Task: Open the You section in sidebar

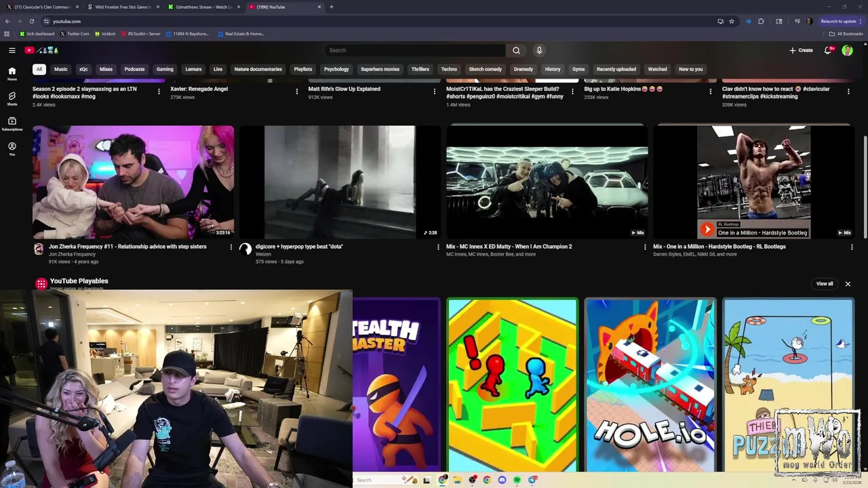Action: click(x=12, y=149)
